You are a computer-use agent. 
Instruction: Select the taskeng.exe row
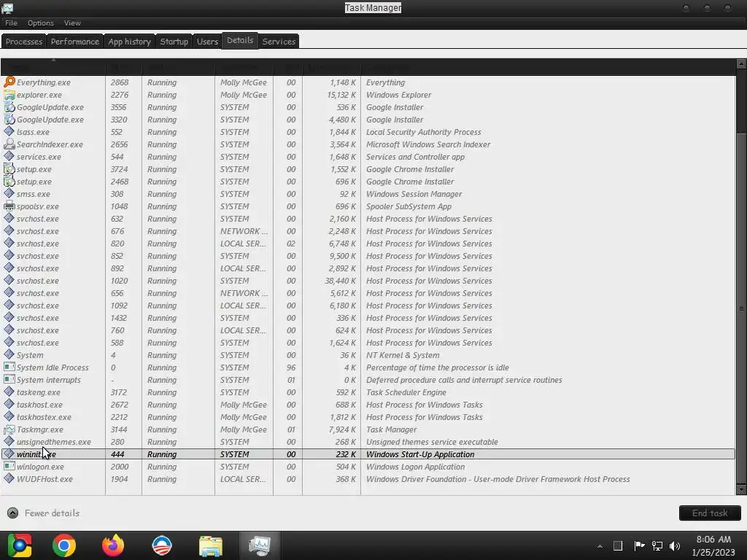tap(368, 392)
